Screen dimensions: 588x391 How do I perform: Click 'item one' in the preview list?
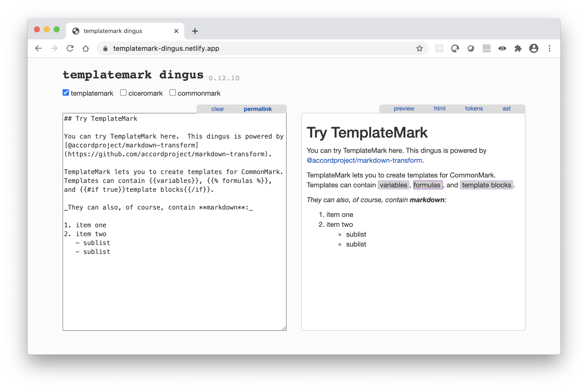tap(340, 215)
